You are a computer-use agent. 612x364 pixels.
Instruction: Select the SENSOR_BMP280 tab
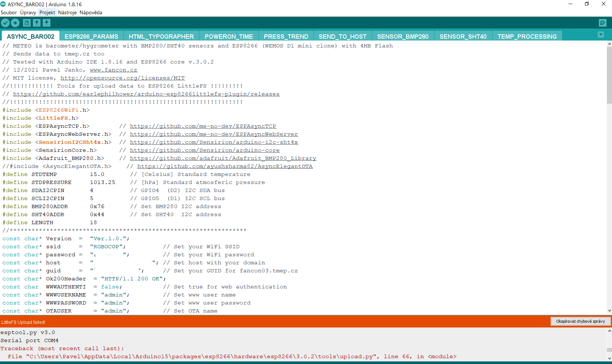coord(402,37)
